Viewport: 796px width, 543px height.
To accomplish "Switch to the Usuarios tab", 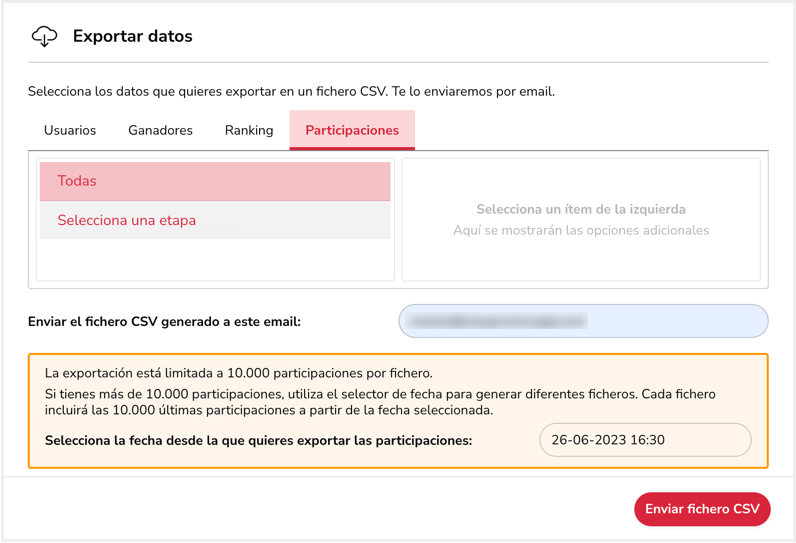I will 70,130.
